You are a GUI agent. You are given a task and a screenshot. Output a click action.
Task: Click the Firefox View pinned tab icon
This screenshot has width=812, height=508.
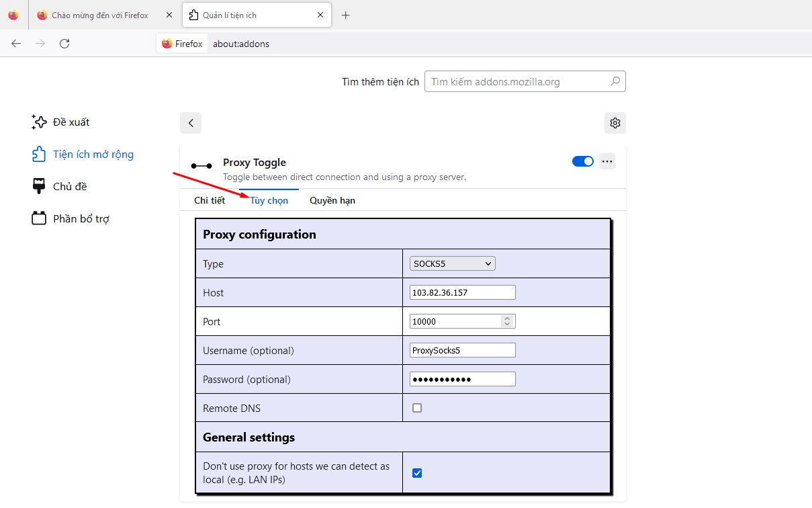(x=13, y=15)
